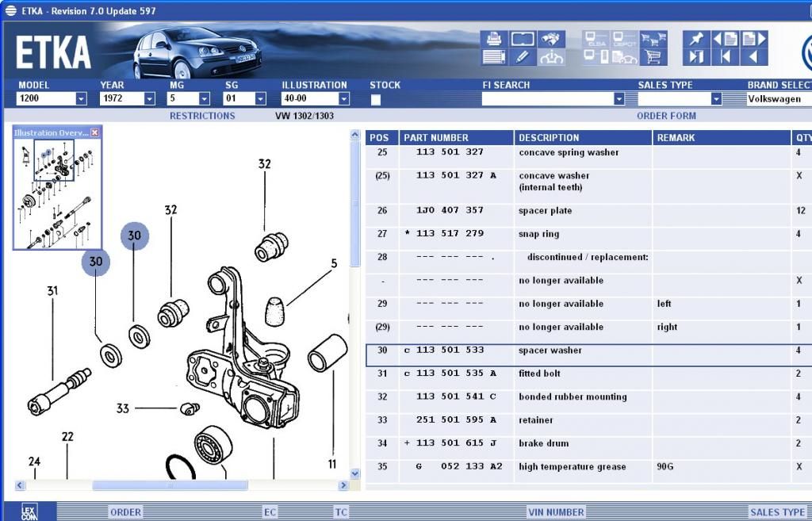Click the open book catalog icon
Viewport: 812px width, 521px height.
(523, 39)
